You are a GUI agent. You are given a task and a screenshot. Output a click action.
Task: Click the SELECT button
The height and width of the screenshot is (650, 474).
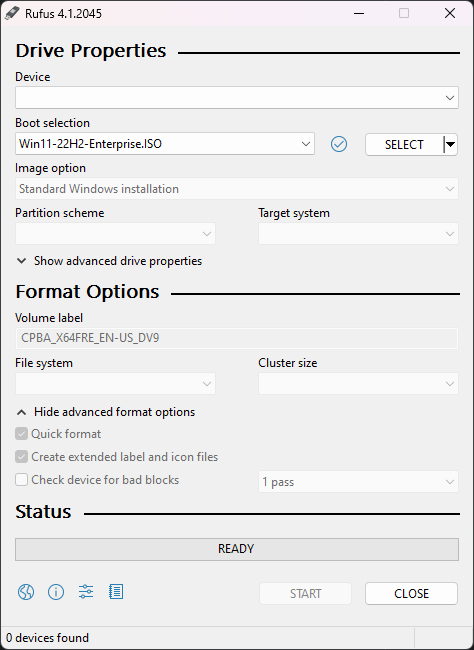(404, 145)
